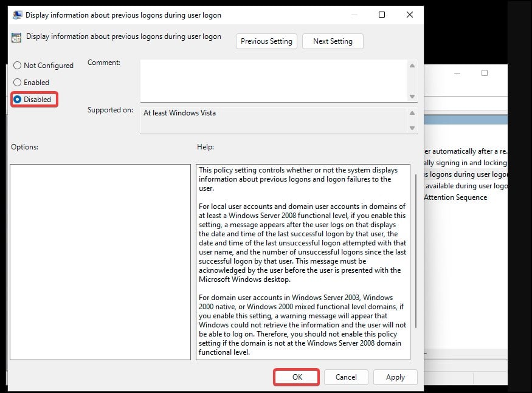The height and width of the screenshot is (393, 532).
Task: Minimize the background Group Policy window
Action: [457, 73]
